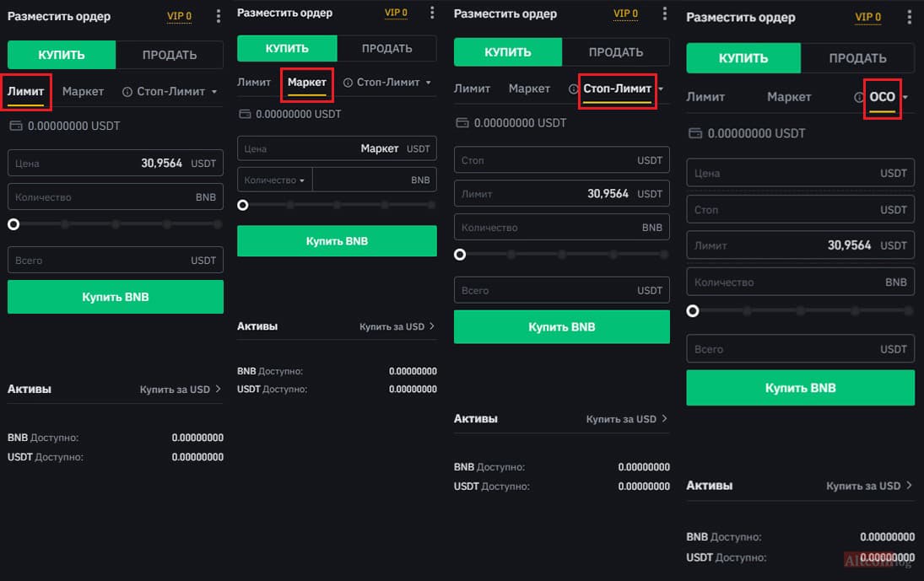Click Стоп price field in Stop-Limit order panel
Image resolution: width=924 pixels, height=581 pixels.
562,159
